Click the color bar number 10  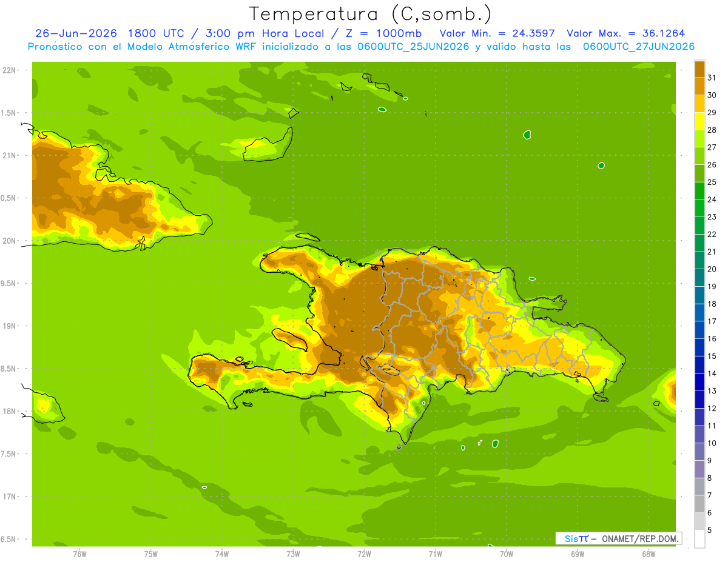click(712, 443)
